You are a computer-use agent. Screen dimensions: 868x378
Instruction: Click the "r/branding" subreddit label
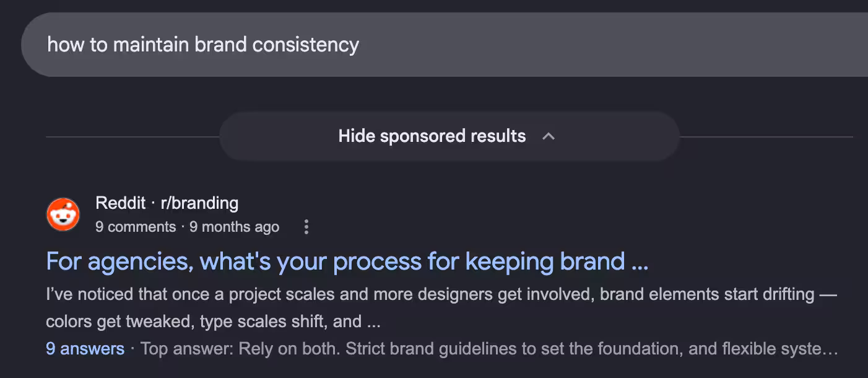pos(199,203)
